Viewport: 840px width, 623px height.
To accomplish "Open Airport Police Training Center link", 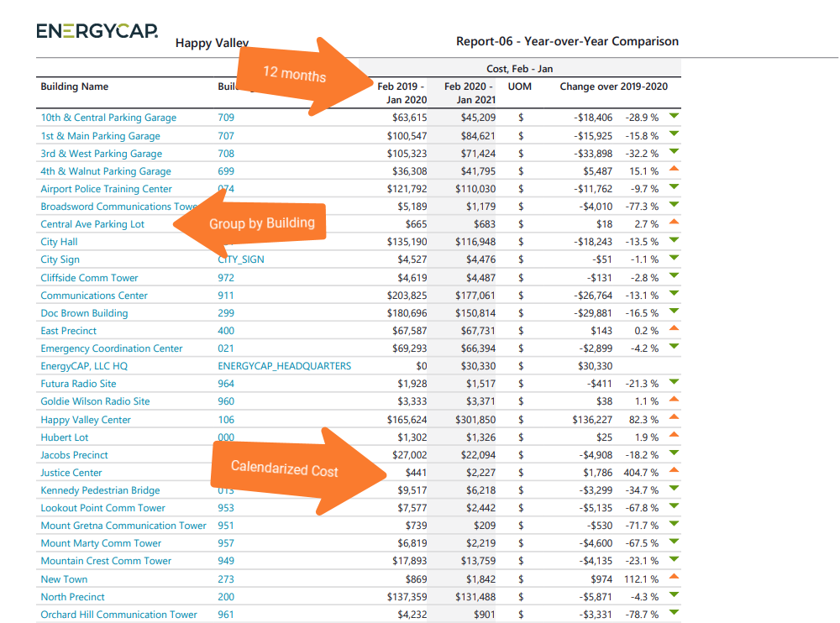I will 106,189.
